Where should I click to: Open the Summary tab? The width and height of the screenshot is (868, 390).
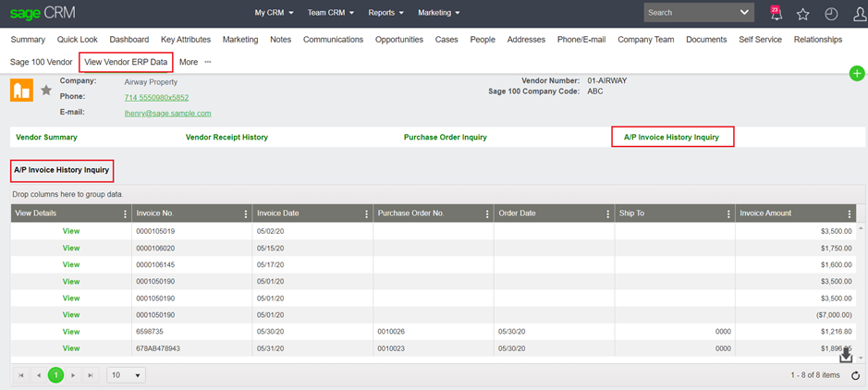pyautogui.click(x=28, y=39)
